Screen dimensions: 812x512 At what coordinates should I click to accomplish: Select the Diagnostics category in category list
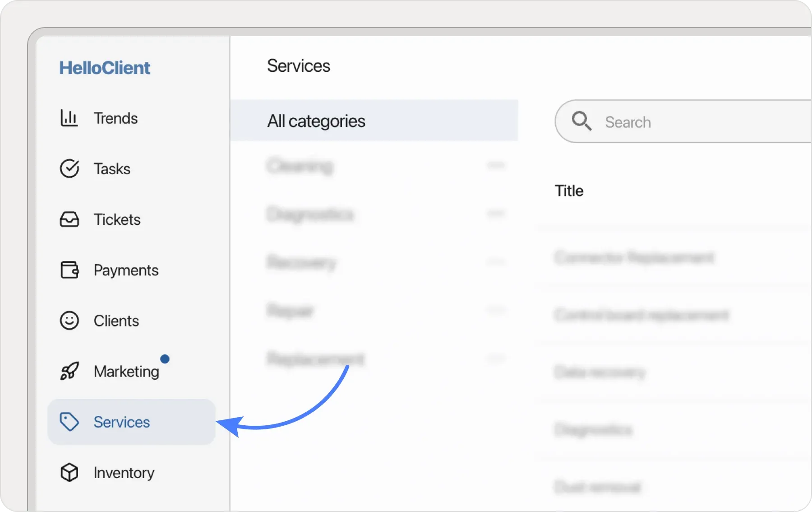click(310, 214)
